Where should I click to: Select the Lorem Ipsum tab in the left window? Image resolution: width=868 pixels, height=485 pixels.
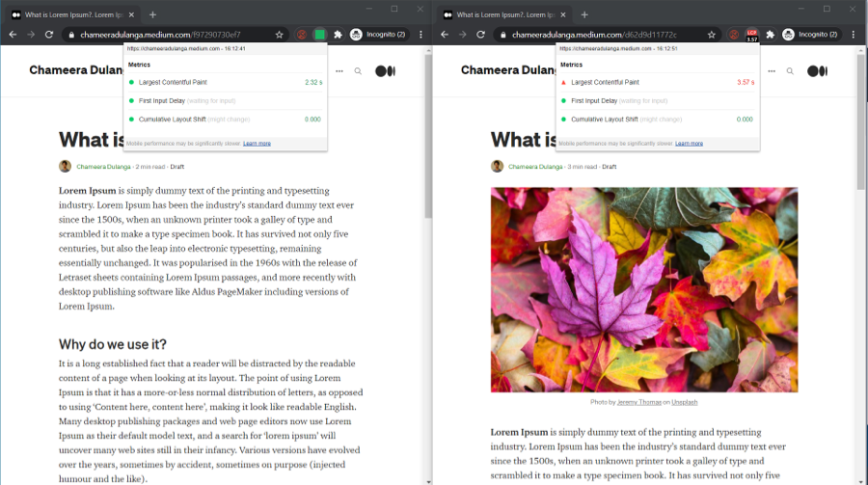73,15
